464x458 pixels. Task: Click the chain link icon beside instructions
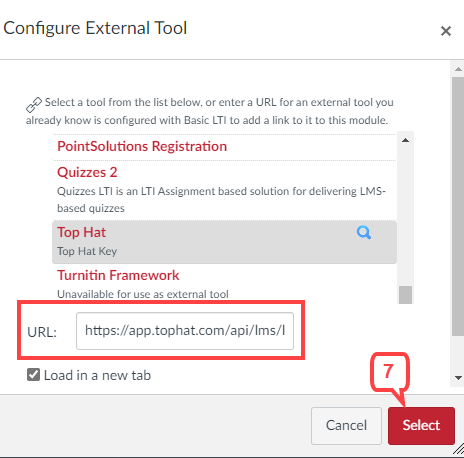tap(34, 105)
